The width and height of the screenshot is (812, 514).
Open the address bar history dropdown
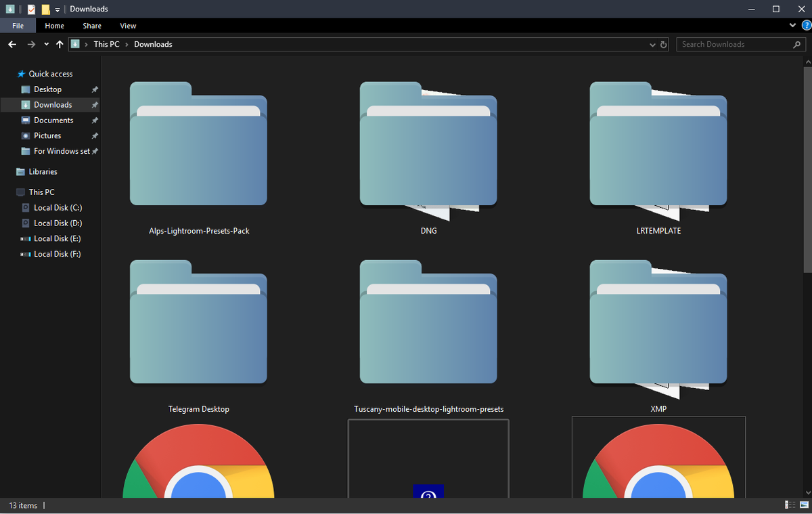(652, 45)
